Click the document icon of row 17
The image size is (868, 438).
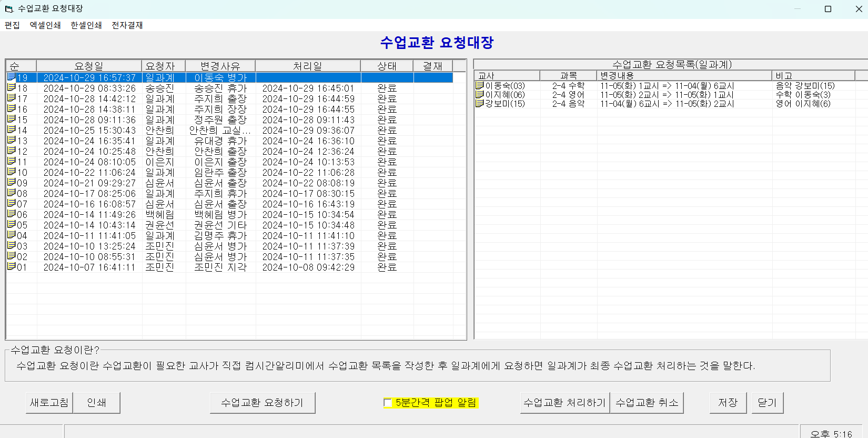click(x=12, y=98)
